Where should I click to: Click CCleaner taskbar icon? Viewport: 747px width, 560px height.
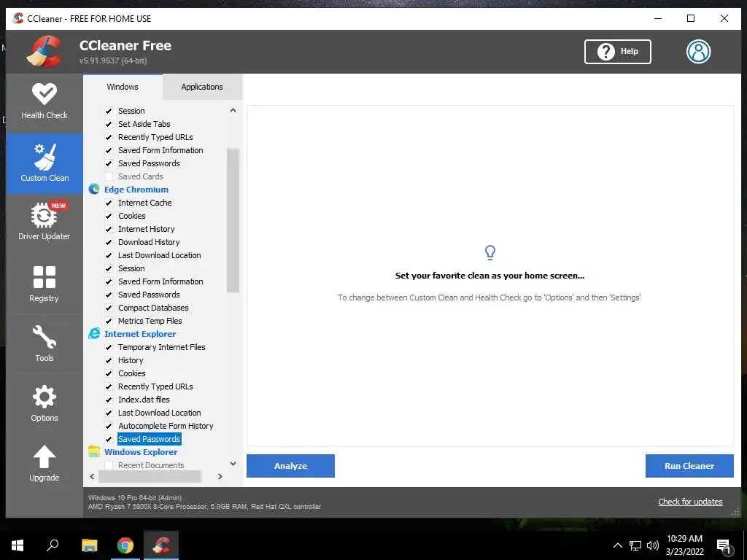point(161,545)
